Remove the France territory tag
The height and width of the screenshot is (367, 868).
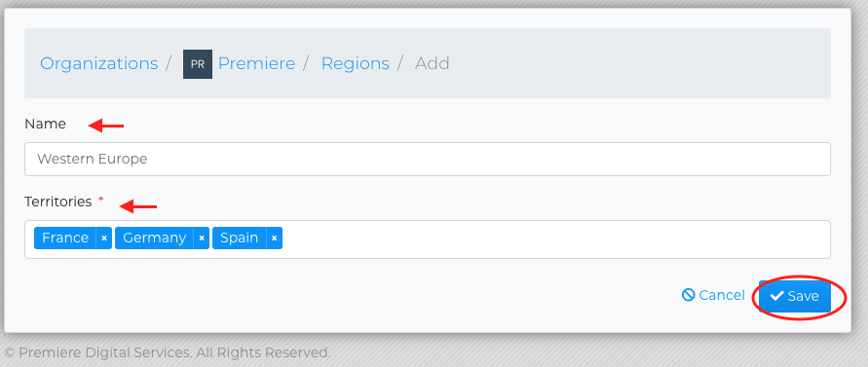[x=104, y=239]
